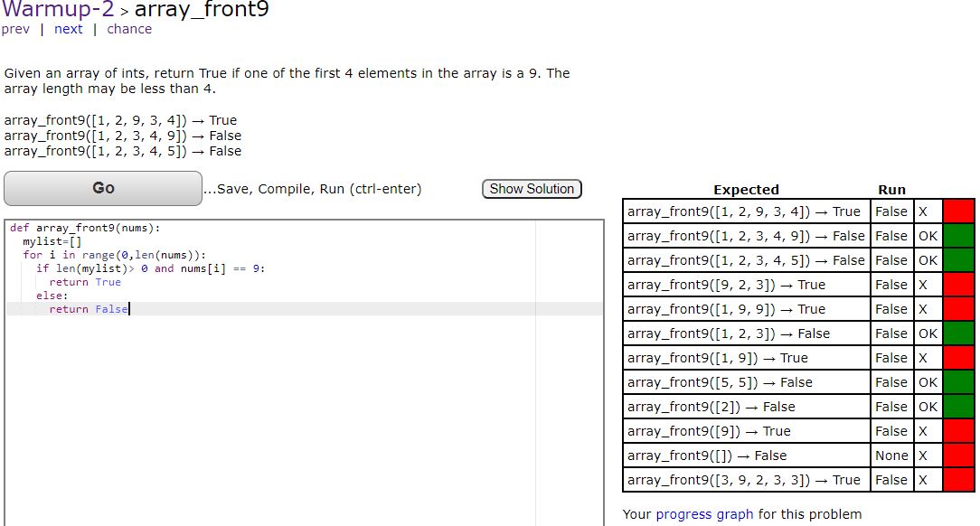980x526 pixels.
Task: Click the OK mark in the [1, 2, 3] row
Action: point(928,333)
